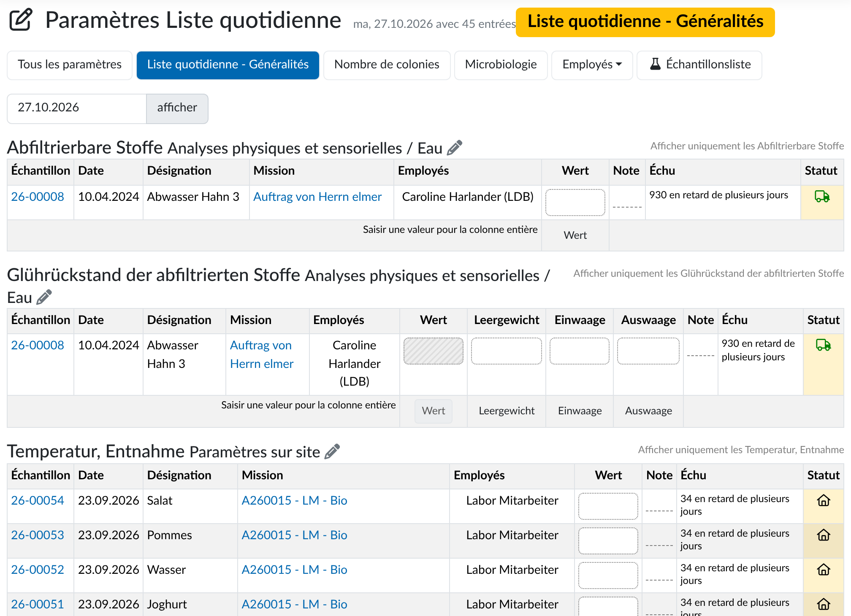Click the edit icon beside Paramètres Liste quotidienne
851x616 pixels.
[21, 20]
